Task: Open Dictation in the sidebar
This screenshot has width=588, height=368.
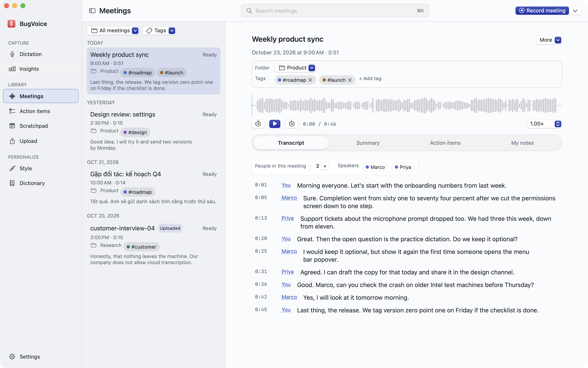Action: point(41,54)
